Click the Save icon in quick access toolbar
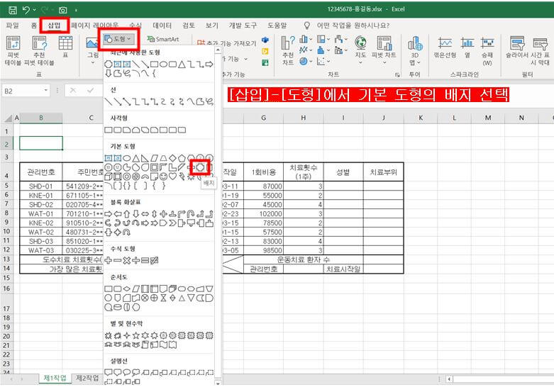 (x=12, y=10)
